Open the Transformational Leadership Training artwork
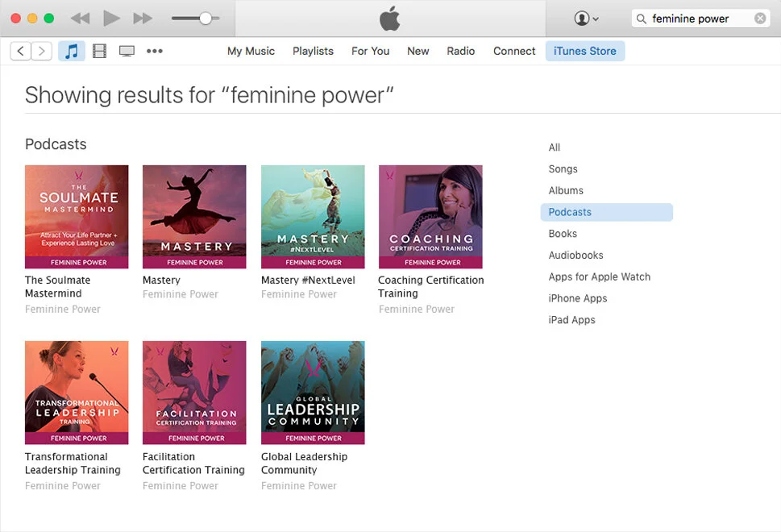 (x=77, y=393)
